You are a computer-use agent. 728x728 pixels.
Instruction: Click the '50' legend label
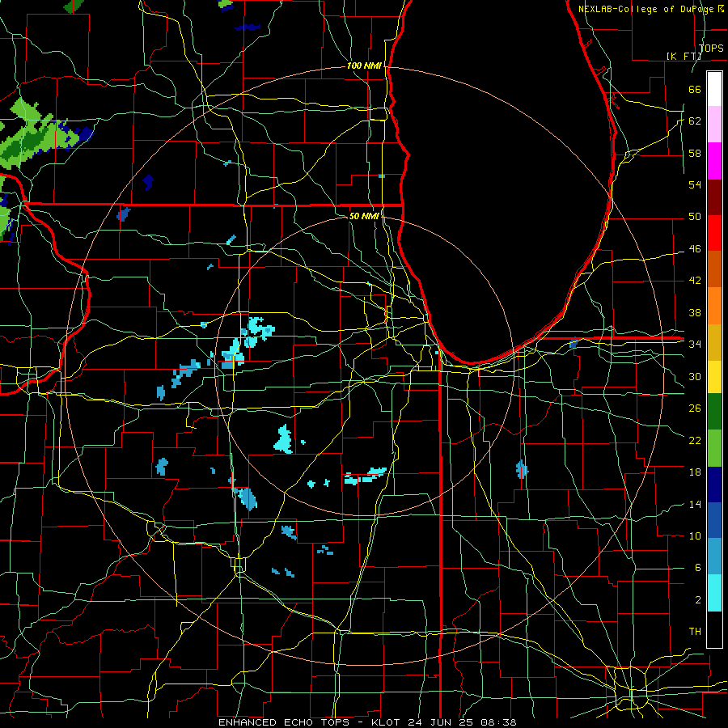tap(695, 217)
